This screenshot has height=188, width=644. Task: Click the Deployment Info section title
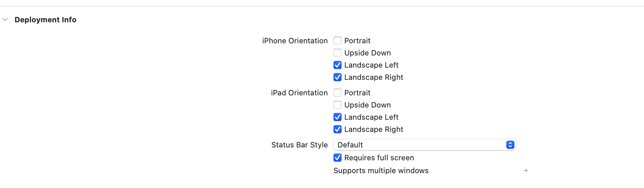click(46, 20)
